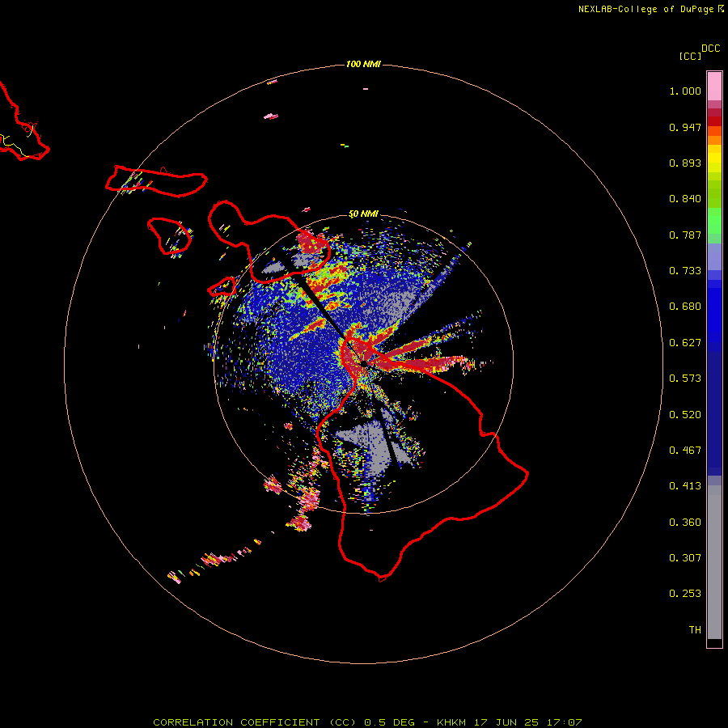Click the 100 NMI range ring label

click(x=363, y=64)
